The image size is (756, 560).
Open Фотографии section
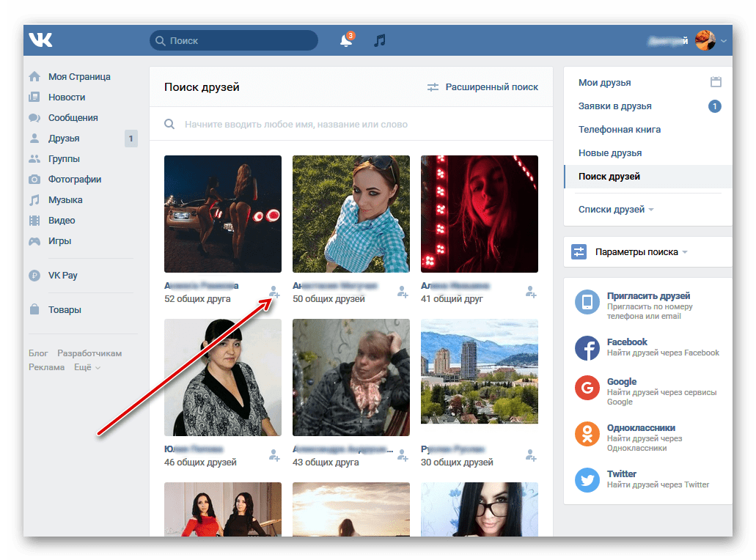click(75, 180)
